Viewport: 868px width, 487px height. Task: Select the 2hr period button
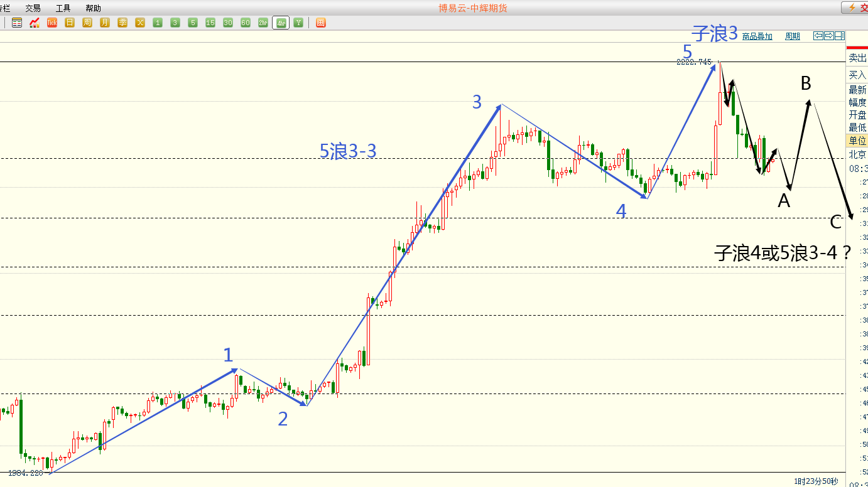click(x=263, y=23)
